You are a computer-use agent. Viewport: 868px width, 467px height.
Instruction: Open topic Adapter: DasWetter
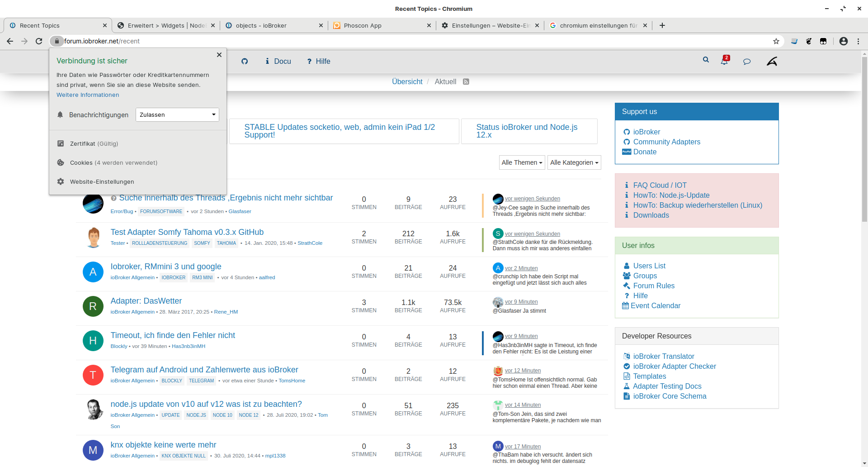146,301
